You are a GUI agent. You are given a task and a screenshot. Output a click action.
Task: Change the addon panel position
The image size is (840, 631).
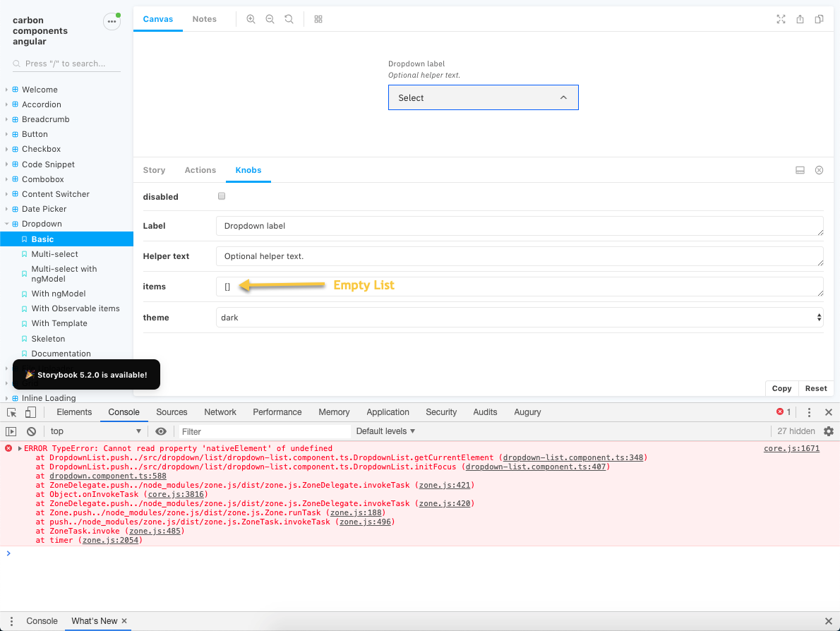[x=800, y=169]
